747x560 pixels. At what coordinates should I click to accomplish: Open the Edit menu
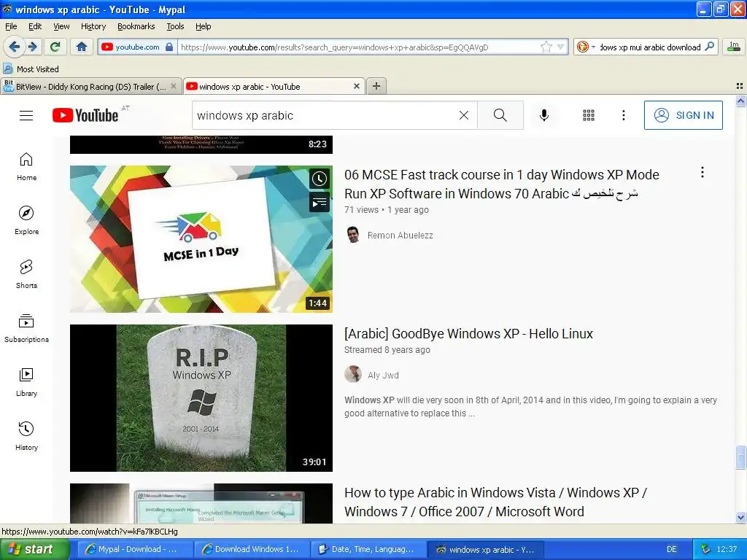click(x=35, y=26)
